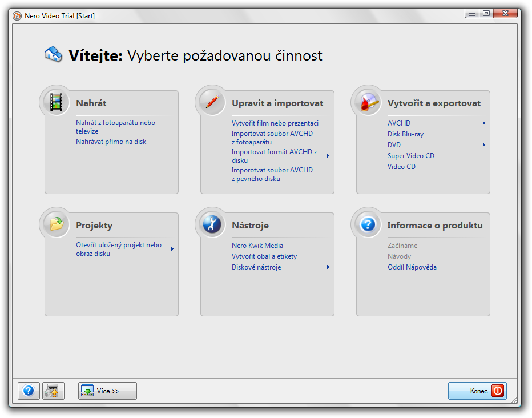Click the Vytvořit a exportovat heading
This screenshot has height=418, width=532.
pos(434,103)
